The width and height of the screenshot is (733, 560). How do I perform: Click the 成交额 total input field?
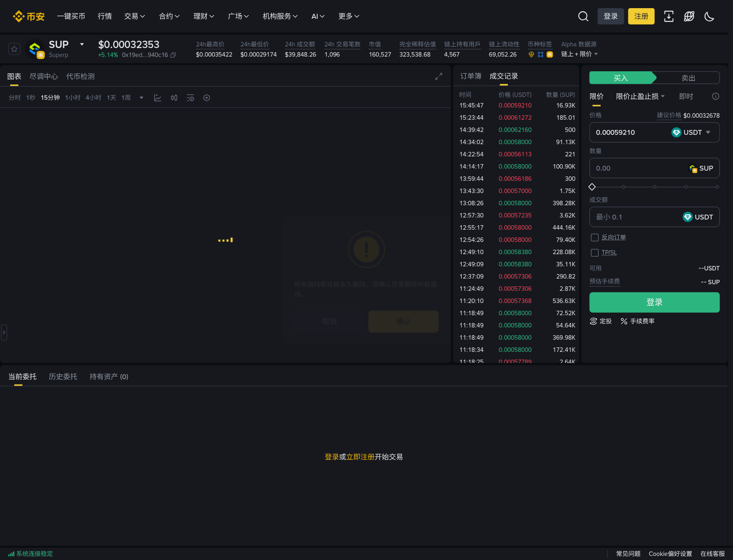(654, 217)
